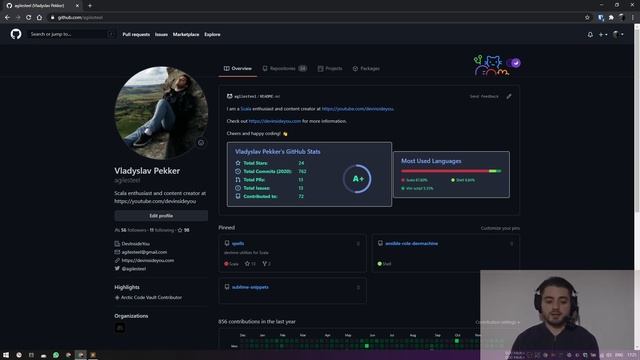Viewport: 640px width, 360px height.
Task: Open the notifications bell
Action: click(590, 35)
